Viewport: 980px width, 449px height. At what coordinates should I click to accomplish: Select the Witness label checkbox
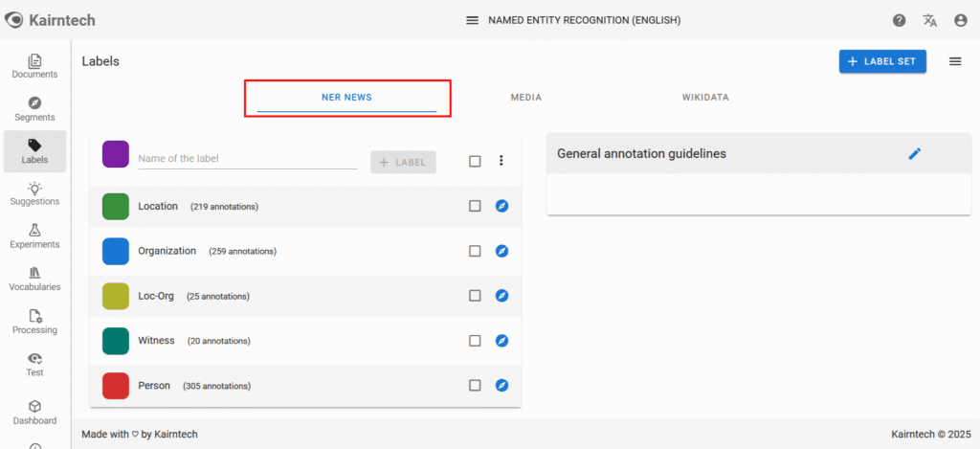point(475,340)
